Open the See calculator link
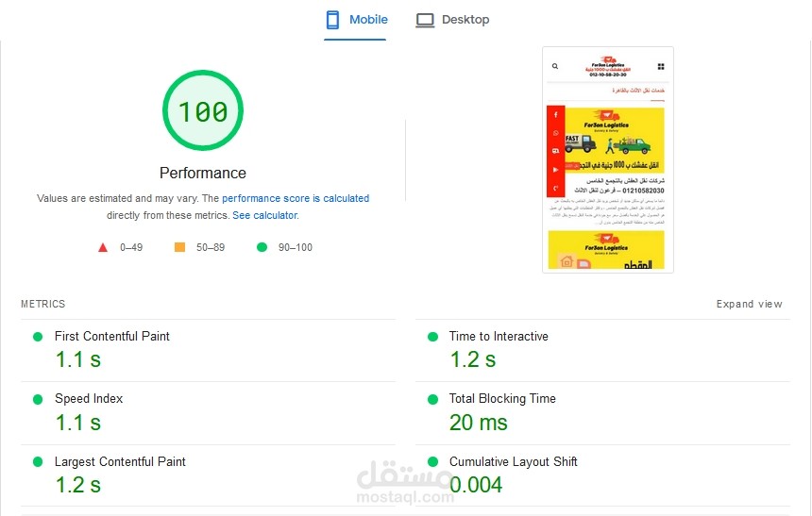Viewport: 812px width, 516px height. pos(265,215)
